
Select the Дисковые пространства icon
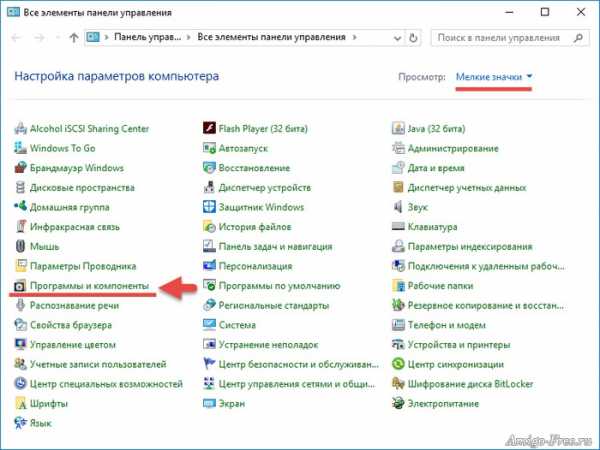[x=20, y=187]
